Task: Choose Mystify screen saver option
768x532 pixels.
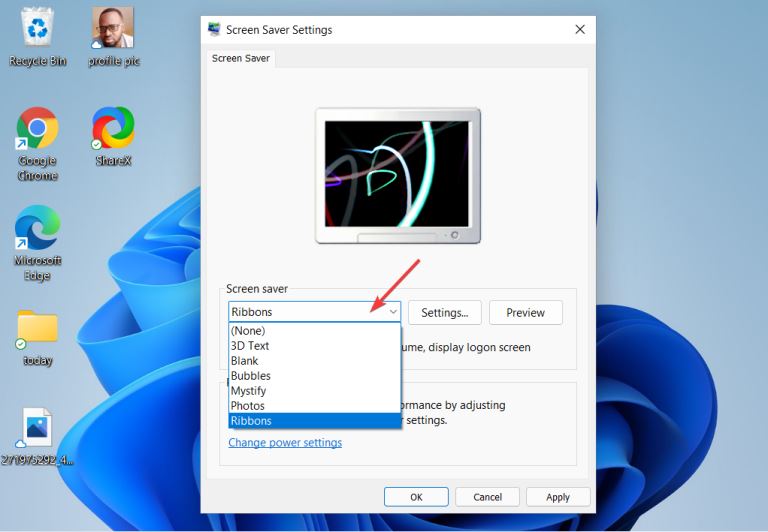Action: [x=314, y=391]
